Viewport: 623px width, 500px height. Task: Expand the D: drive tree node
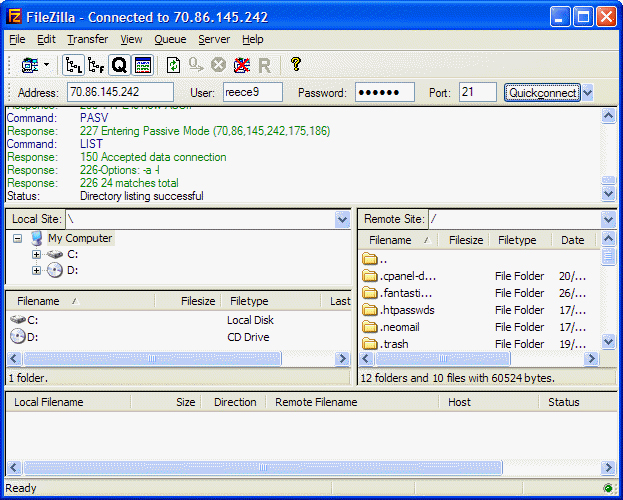click(x=36, y=270)
